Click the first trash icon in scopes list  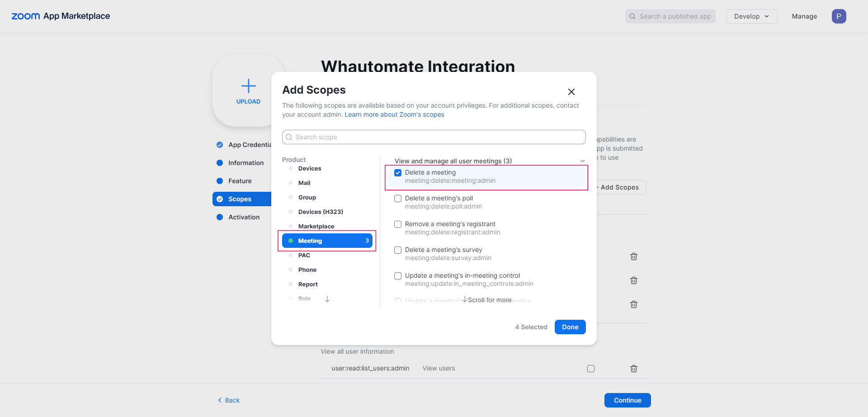tap(634, 256)
